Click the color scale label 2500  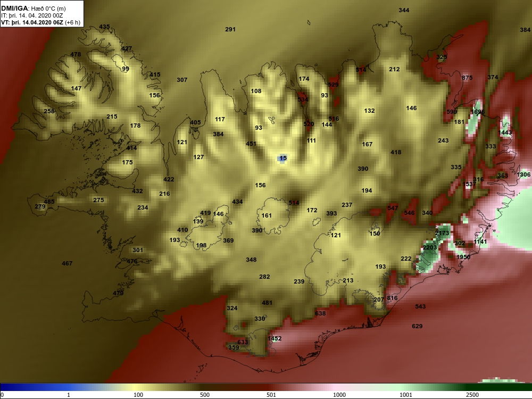click(472, 395)
